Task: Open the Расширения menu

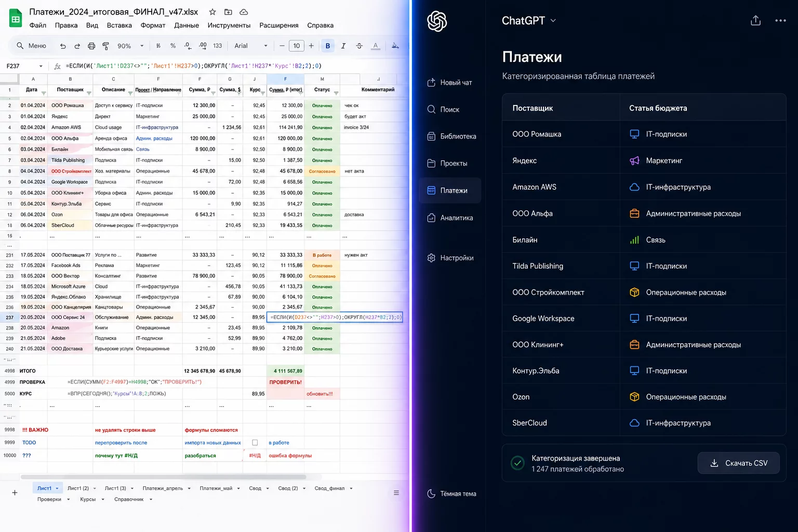Action: (x=279, y=25)
